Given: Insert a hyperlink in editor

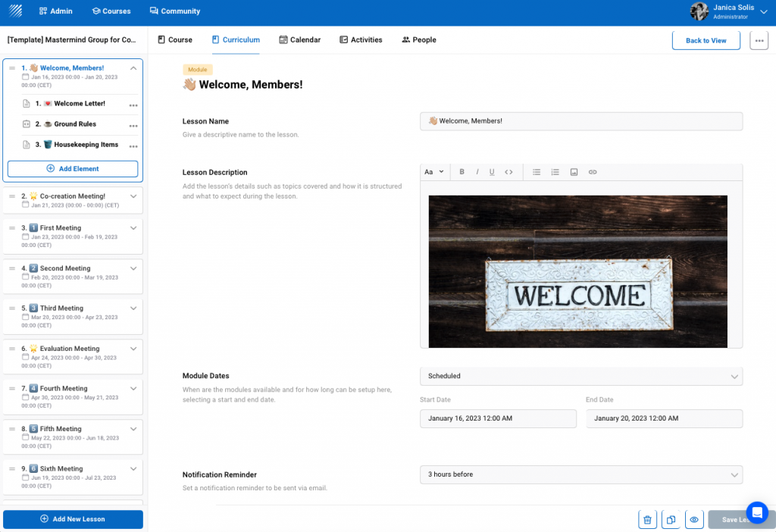Looking at the screenshot, I should point(593,172).
